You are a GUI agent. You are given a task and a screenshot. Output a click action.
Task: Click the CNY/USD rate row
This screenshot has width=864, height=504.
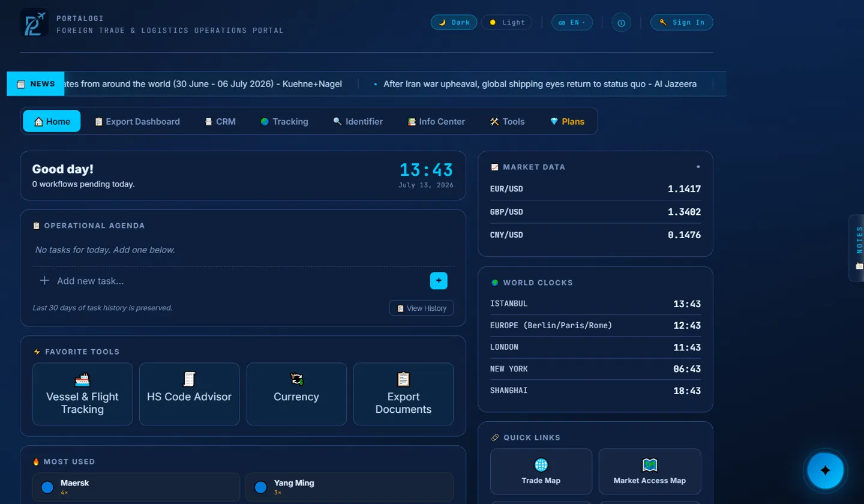pyautogui.click(x=595, y=235)
